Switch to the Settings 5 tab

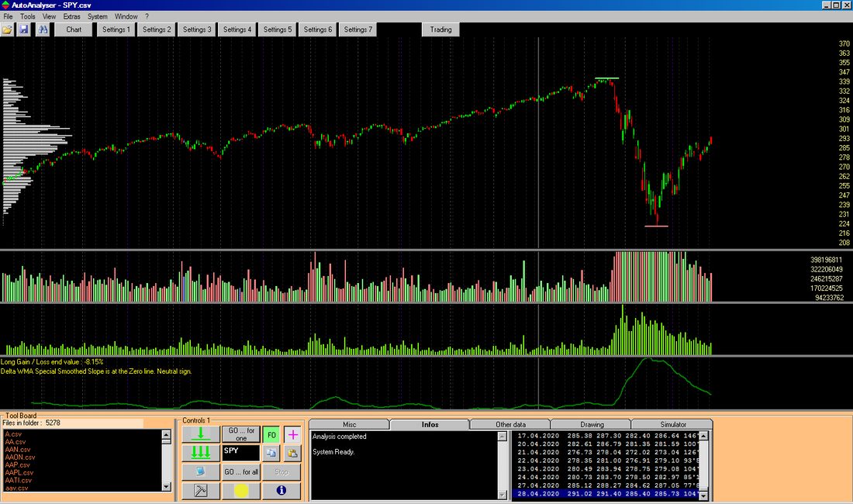[x=278, y=29]
